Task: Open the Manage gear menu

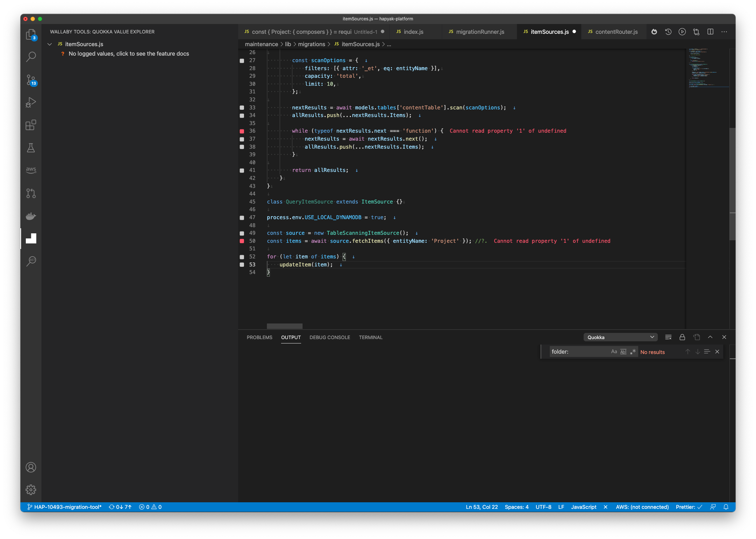Action: (x=31, y=490)
